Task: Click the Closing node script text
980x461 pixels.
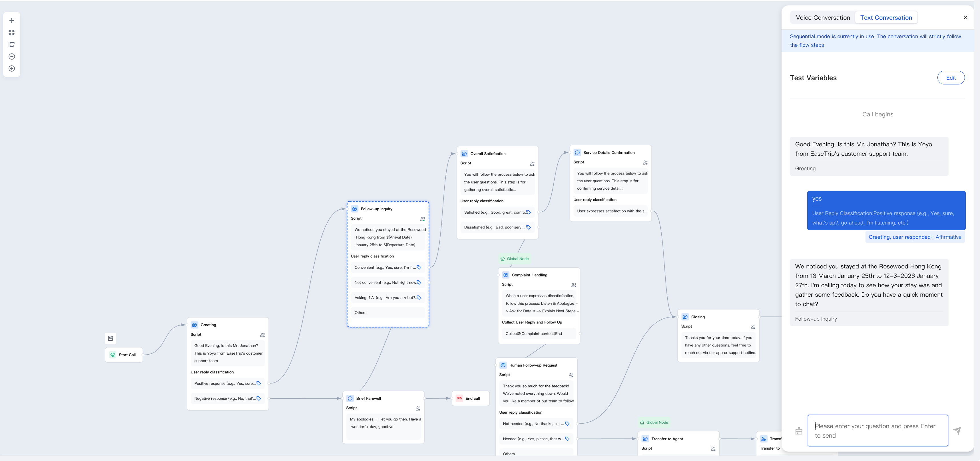Action: coord(718,345)
